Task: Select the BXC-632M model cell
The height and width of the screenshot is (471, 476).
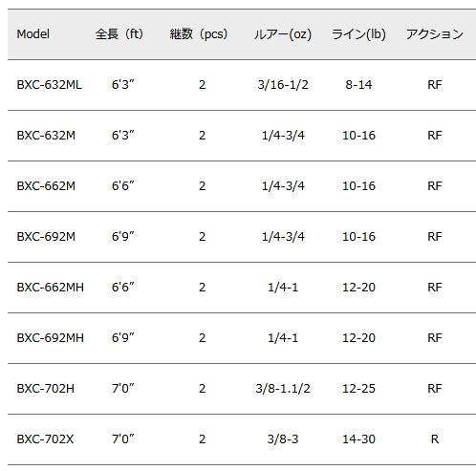Action: coord(46,136)
